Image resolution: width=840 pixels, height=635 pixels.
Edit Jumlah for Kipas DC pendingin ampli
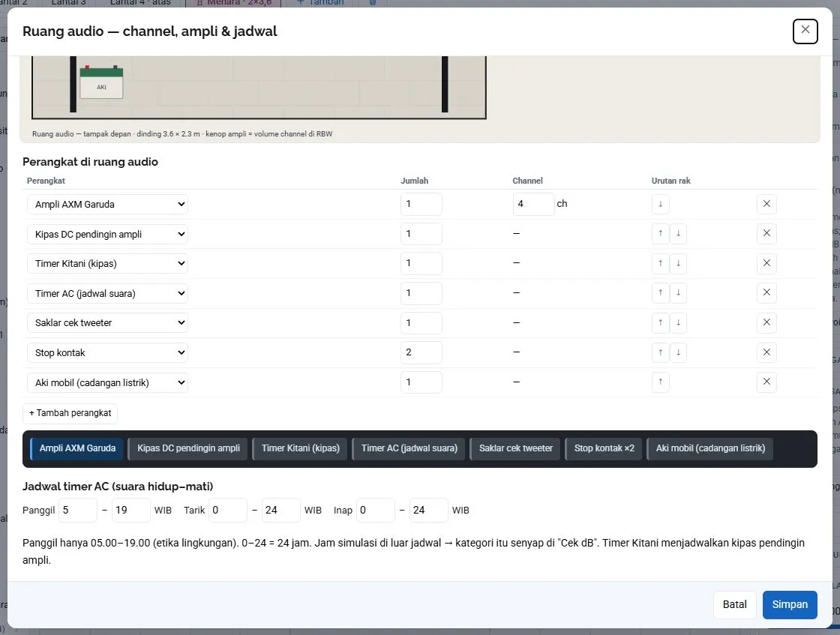(x=421, y=233)
